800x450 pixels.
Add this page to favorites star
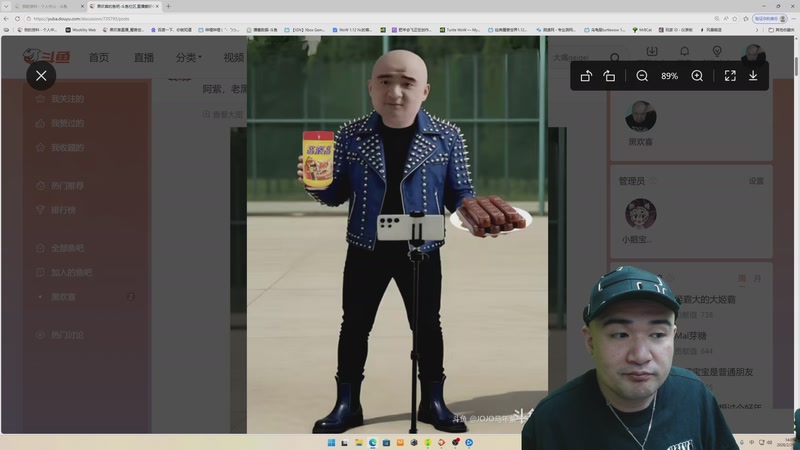[735, 18]
